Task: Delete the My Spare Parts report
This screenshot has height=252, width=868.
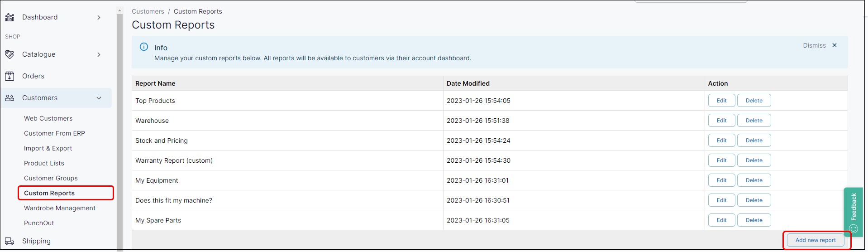Action: point(754,220)
